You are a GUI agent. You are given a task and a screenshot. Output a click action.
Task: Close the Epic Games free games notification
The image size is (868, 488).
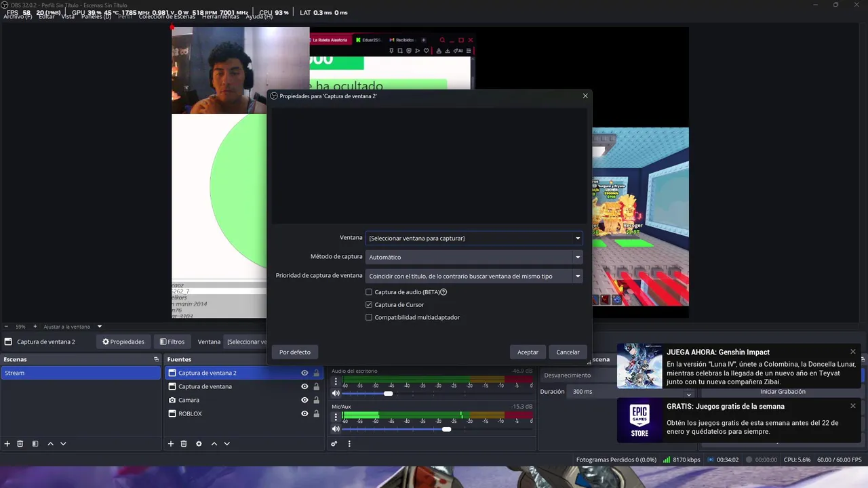coord(853,406)
